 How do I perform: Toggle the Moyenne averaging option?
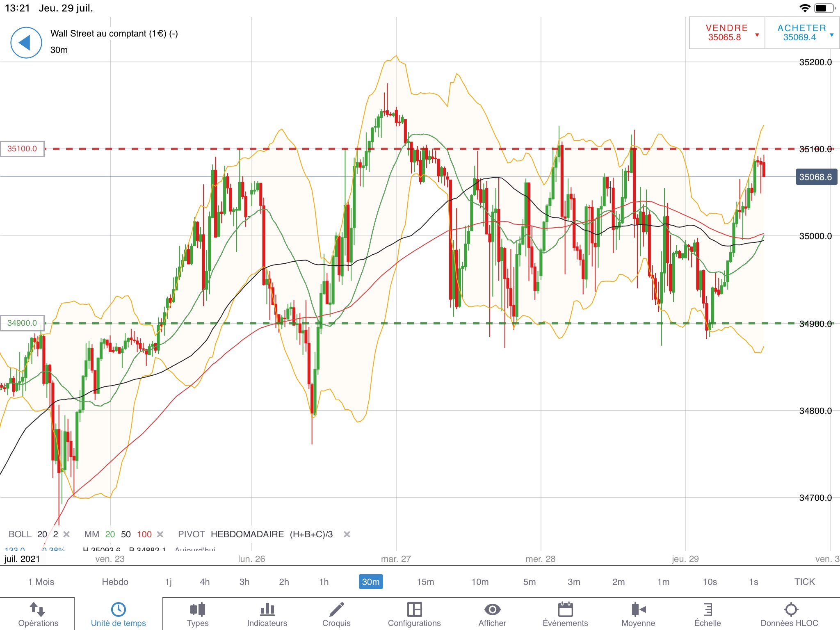[638, 609]
